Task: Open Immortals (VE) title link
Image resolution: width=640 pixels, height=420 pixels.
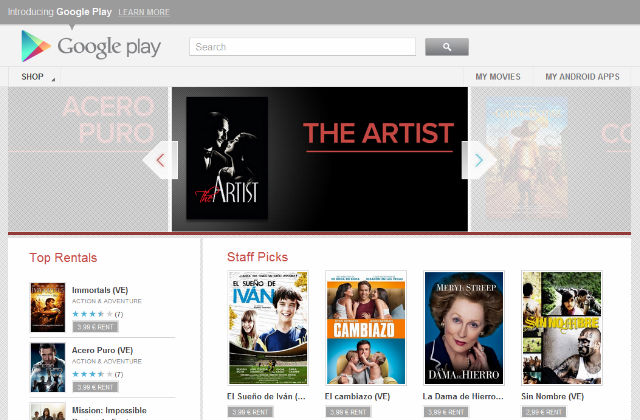Action: pyautogui.click(x=100, y=290)
